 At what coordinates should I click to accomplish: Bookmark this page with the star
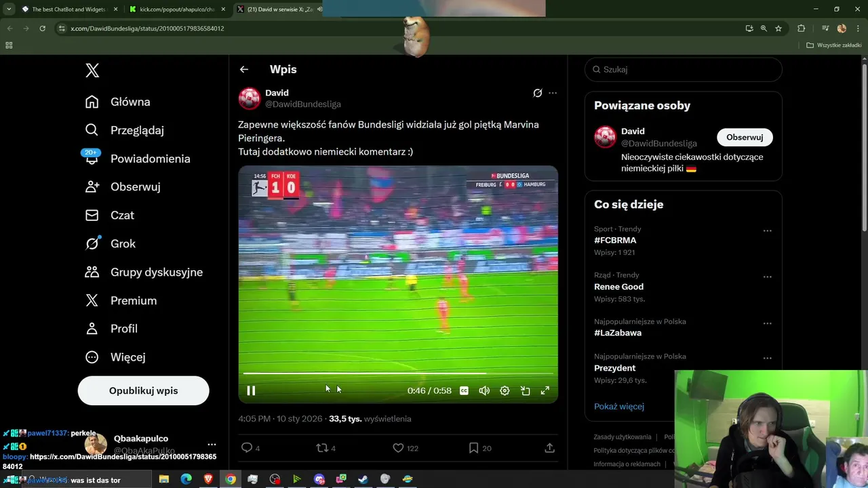[x=778, y=28]
